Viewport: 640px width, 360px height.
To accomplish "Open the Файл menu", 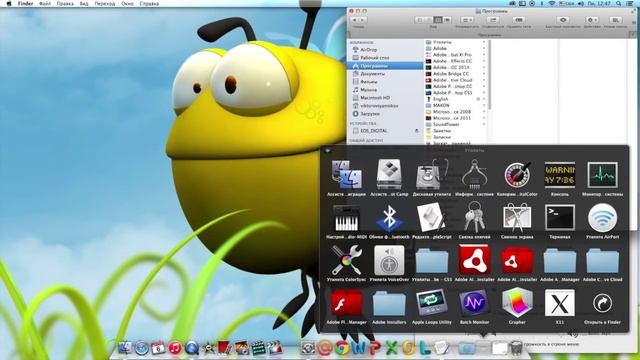I will click(45, 4).
